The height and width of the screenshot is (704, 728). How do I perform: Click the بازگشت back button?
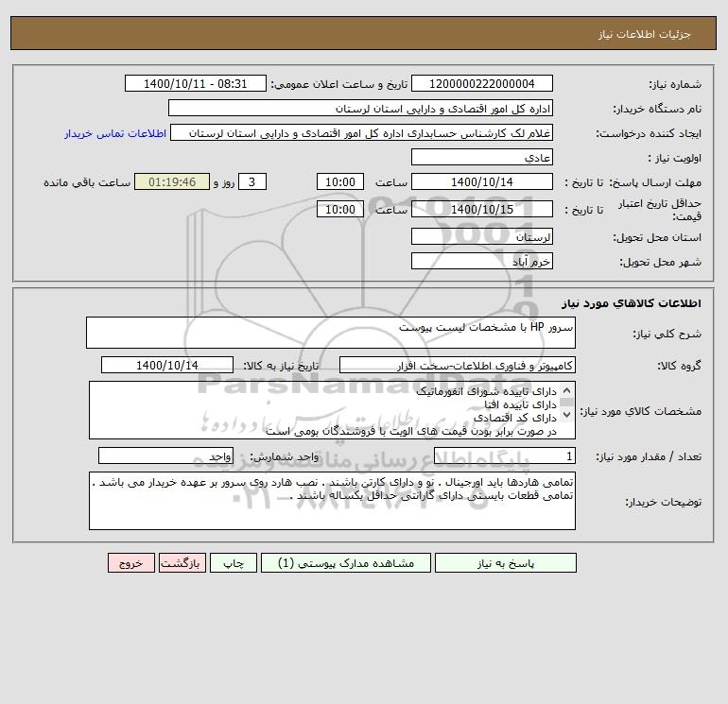[x=182, y=563]
